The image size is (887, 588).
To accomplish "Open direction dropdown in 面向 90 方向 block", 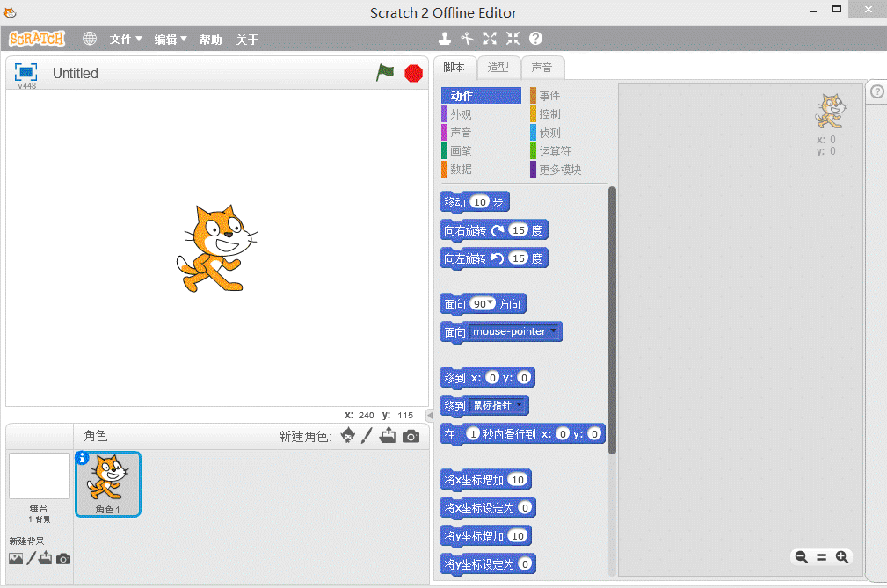I will [491, 302].
